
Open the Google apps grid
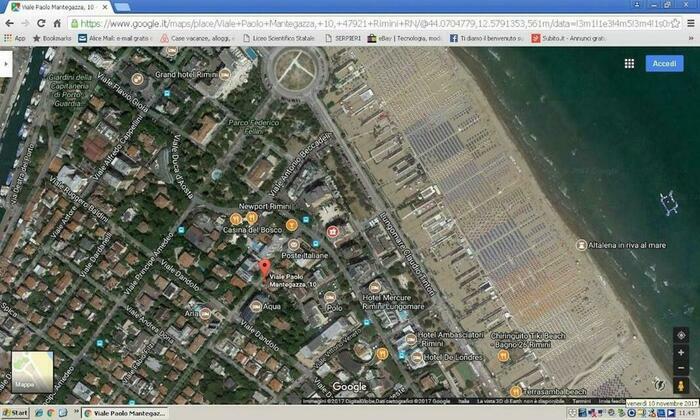629,64
